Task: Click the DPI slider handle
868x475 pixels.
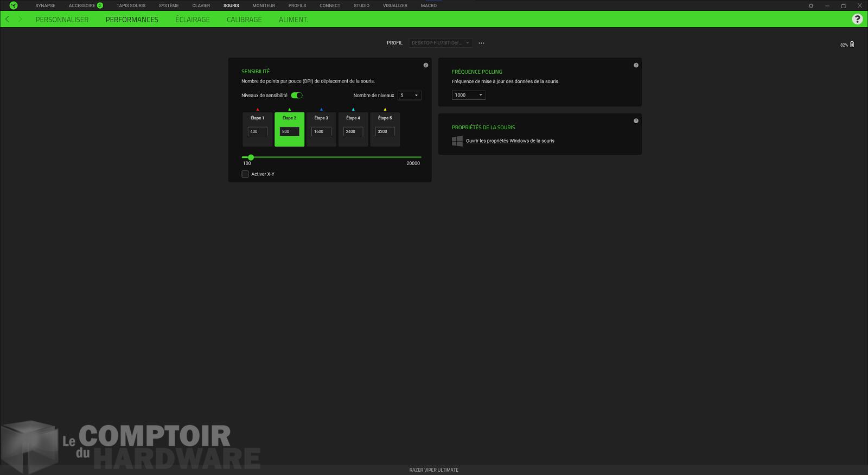Action: tap(251, 157)
